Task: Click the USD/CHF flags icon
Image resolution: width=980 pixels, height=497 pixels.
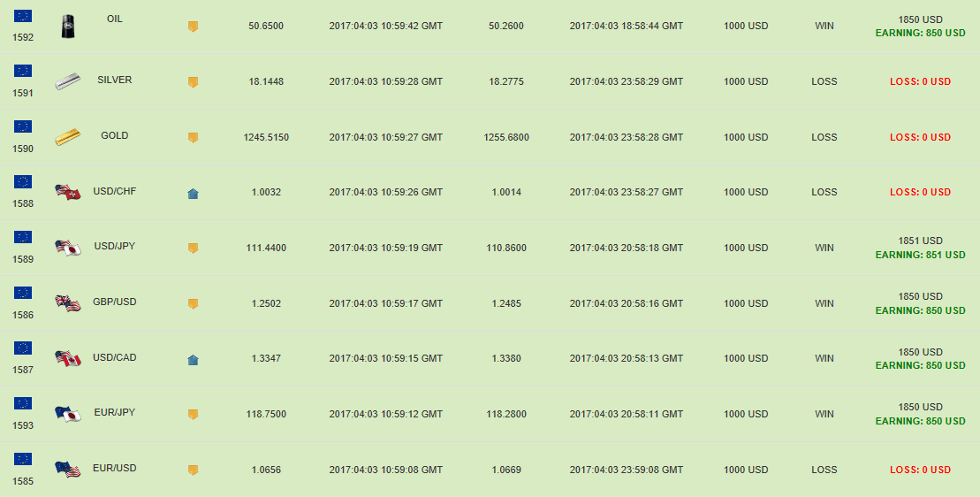Action: (x=68, y=192)
